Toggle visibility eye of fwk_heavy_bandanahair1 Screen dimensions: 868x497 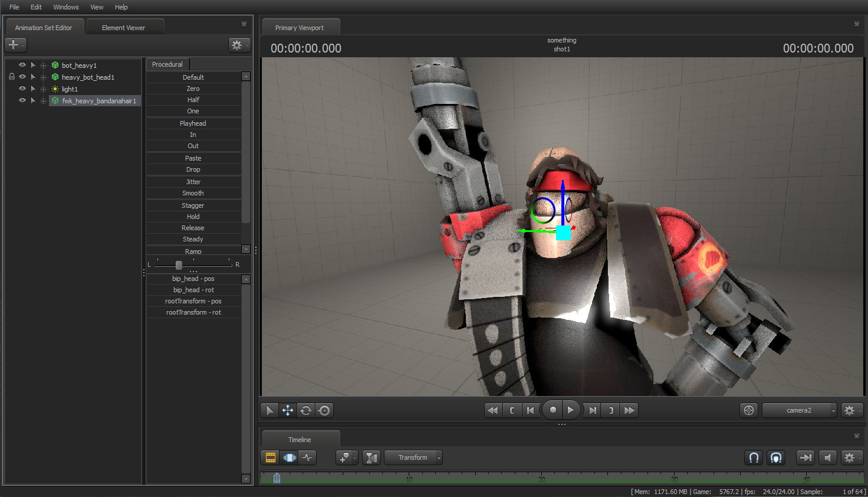(x=22, y=100)
